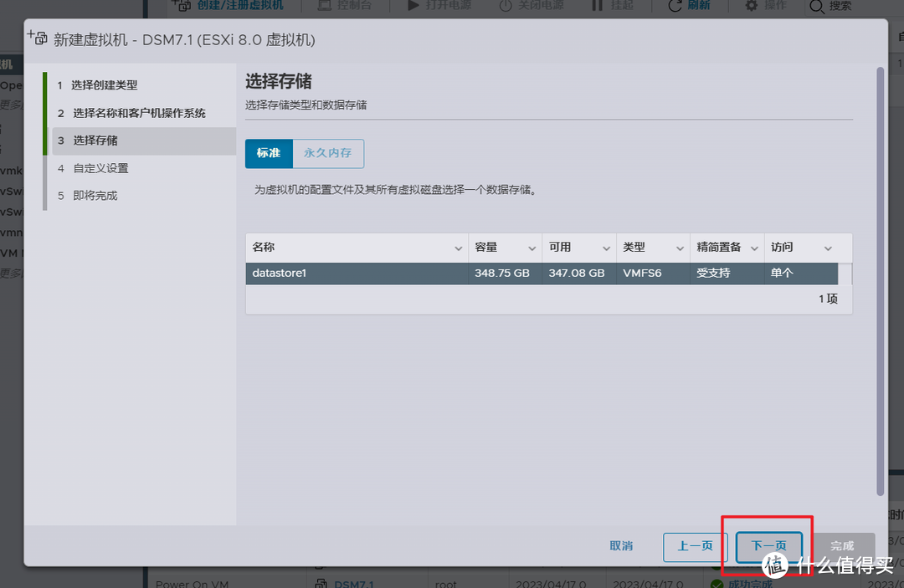Click 关闭电源 icon in background toolbar
904x588 pixels.
point(506,6)
